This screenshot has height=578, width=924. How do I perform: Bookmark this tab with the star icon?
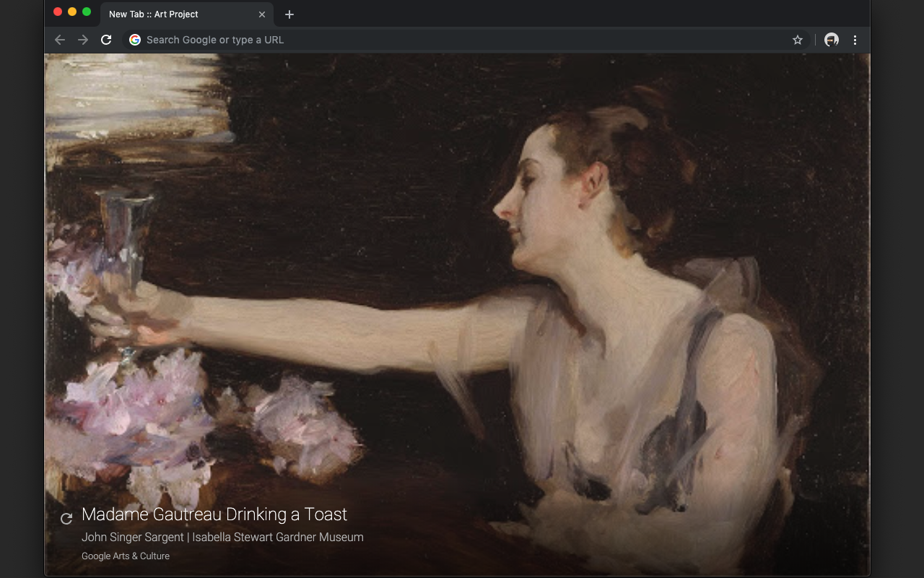coord(798,40)
